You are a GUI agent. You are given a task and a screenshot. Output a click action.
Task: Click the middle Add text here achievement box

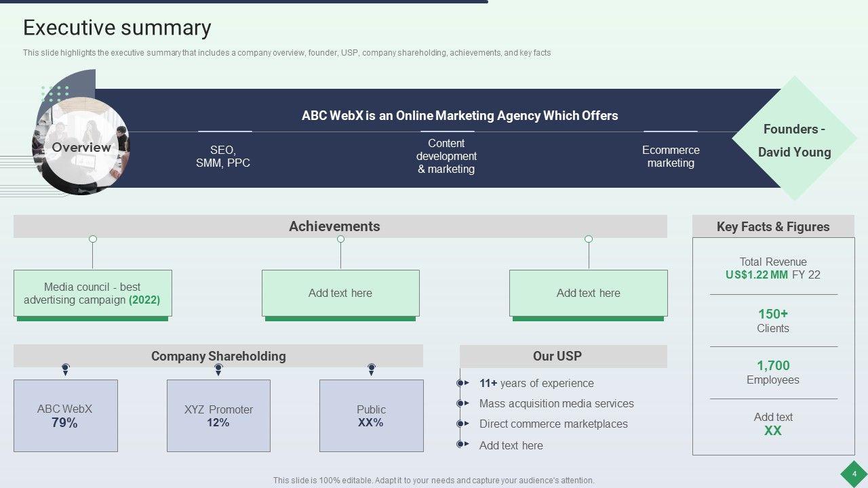(x=340, y=293)
